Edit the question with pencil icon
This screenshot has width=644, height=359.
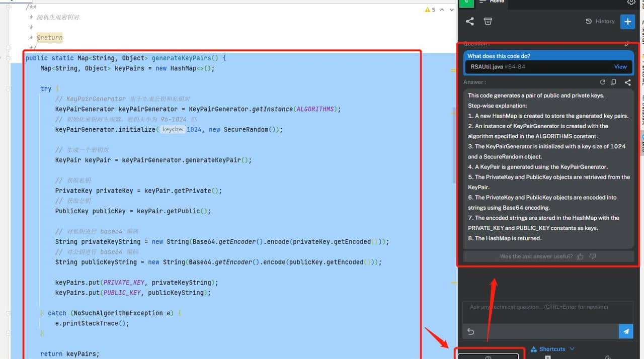click(627, 44)
